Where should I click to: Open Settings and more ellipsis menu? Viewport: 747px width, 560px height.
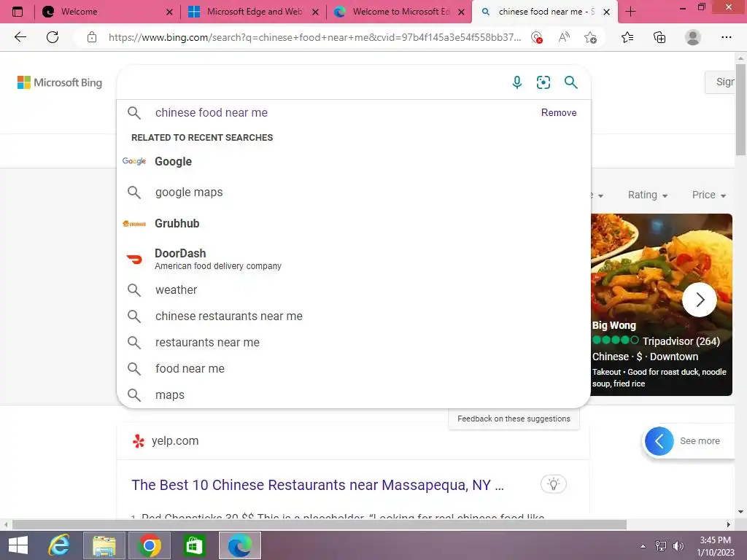(x=726, y=37)
